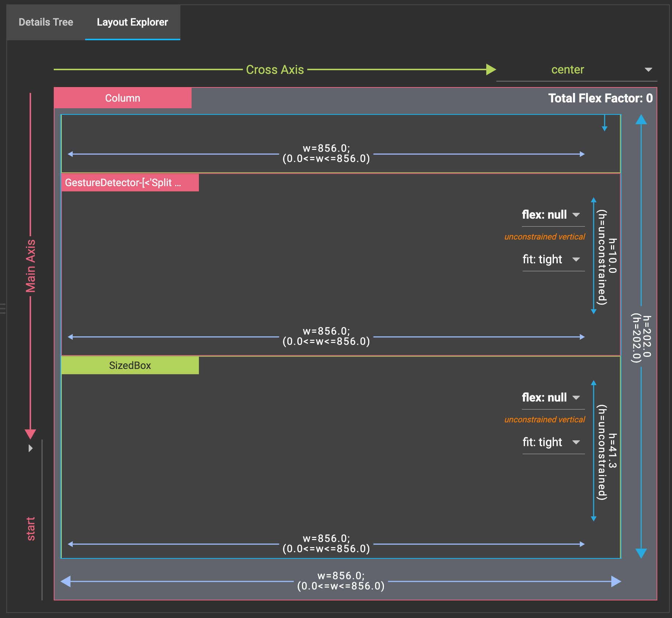Screen dimensions: 672x618
Task: Switch to the Details Tree tab
Action: 46,22
